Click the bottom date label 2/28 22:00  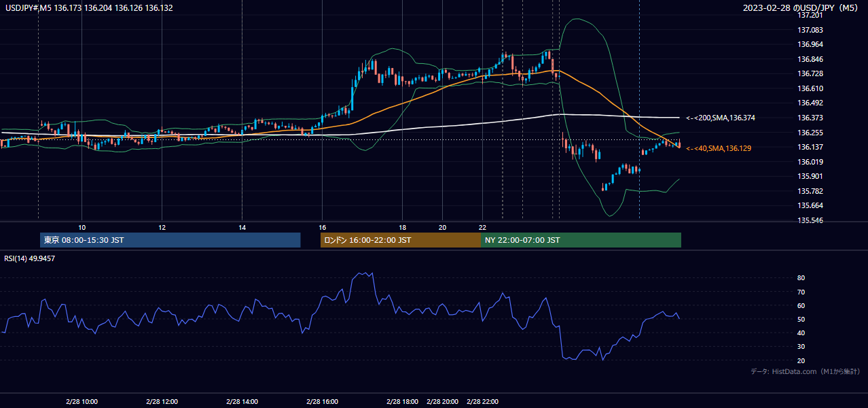(482, 402)
